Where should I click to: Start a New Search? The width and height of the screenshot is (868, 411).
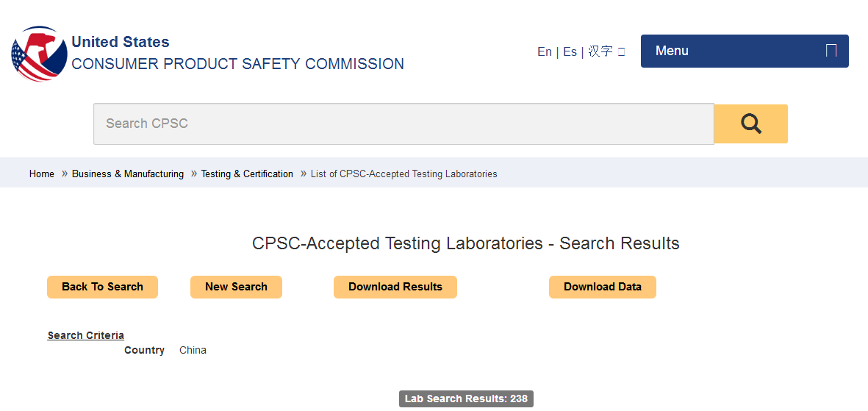pos(237,287)
